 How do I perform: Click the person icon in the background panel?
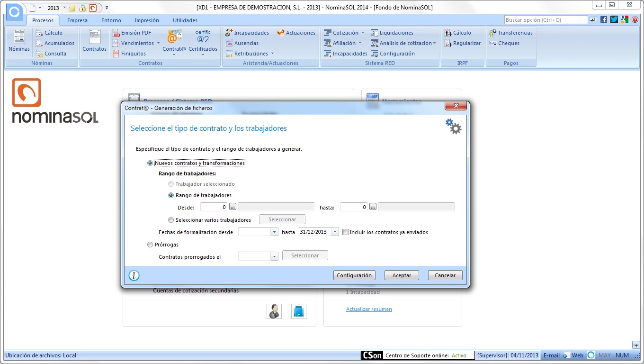coord(274,311)
